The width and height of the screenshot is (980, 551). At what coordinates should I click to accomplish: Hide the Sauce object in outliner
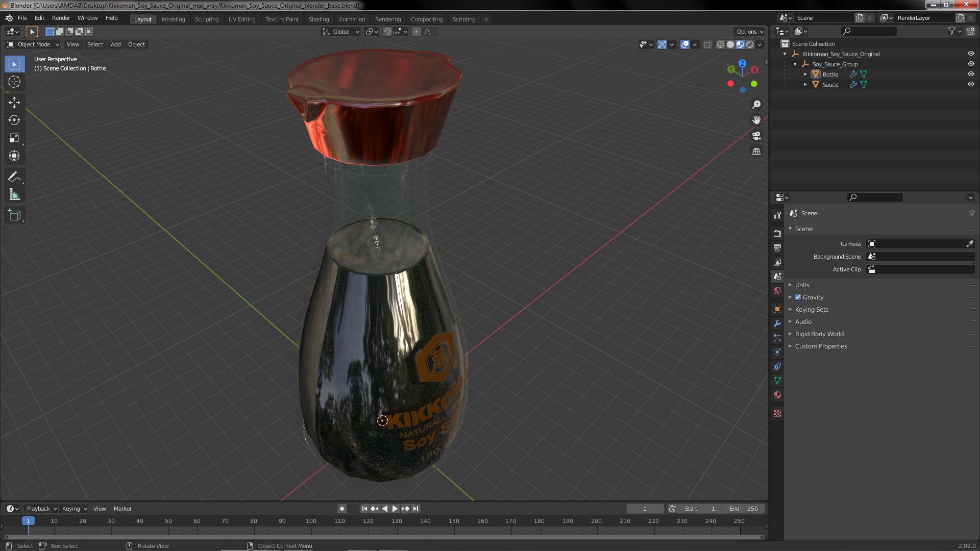(x=971, y=84)
